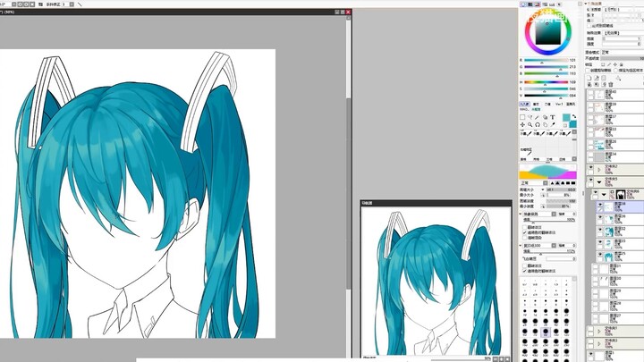Viewport: 644px width, 362px height.
Task: Toggle visibility of layer 36
Action: pos(599,217)
